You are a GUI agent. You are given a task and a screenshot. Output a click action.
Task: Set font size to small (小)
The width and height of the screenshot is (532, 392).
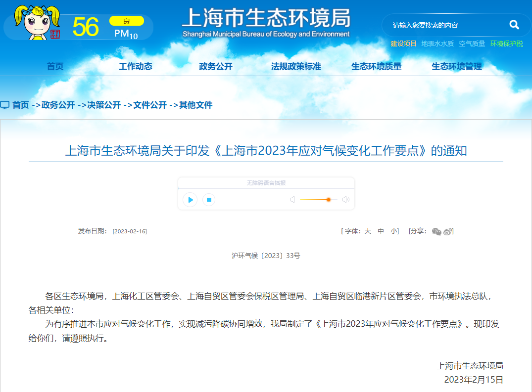[x=393, y=231]
